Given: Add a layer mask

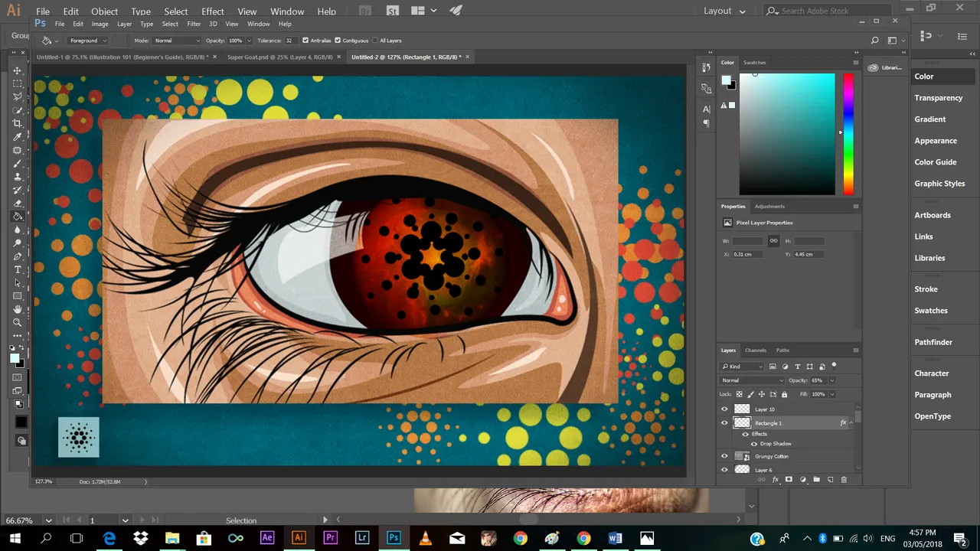Looking at the screenshot, I should click(x=789, y=479).
